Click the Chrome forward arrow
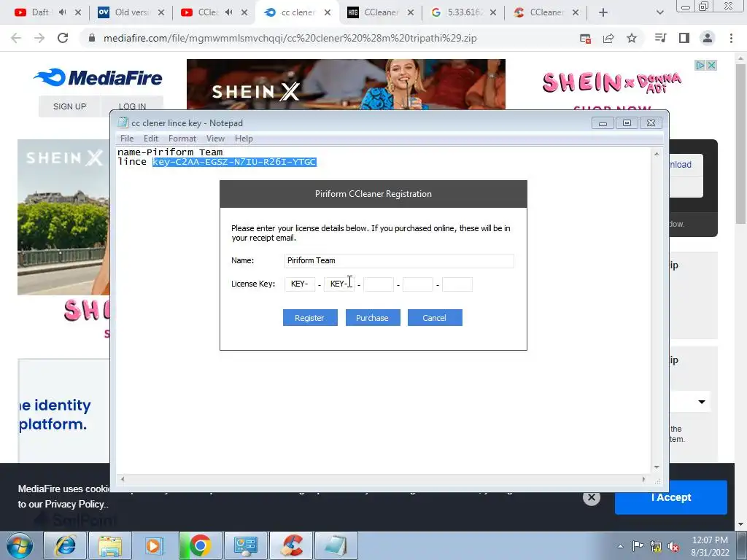Image resolution: width=747 pixels, height=560 pixels. [39, 38]
